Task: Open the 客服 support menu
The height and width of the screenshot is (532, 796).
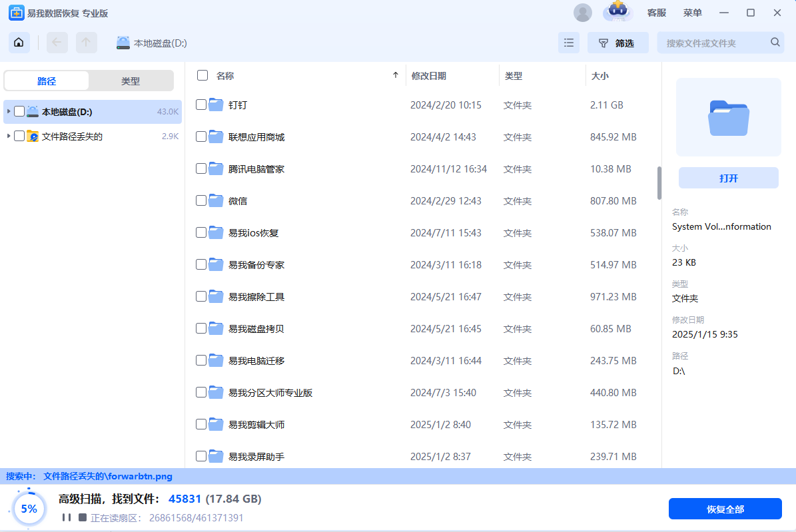Action: (x=656, y=13)
